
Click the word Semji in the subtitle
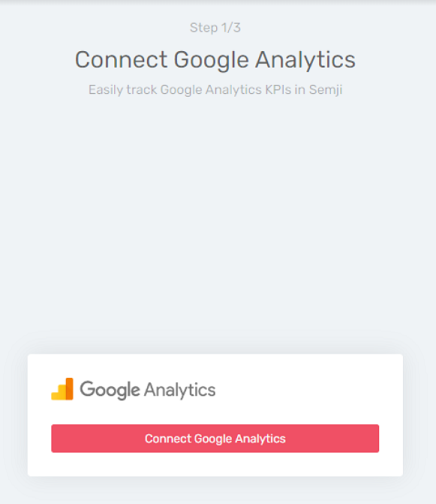(x=326, y=90)
